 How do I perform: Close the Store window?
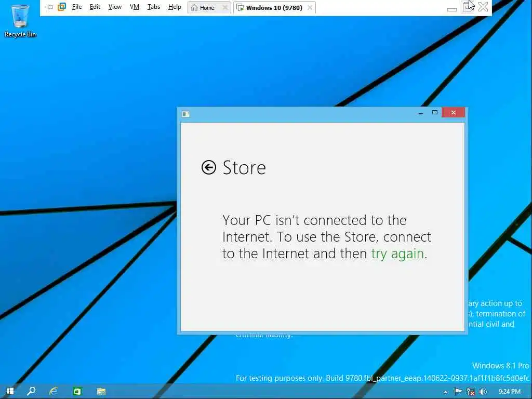[453, 113]
